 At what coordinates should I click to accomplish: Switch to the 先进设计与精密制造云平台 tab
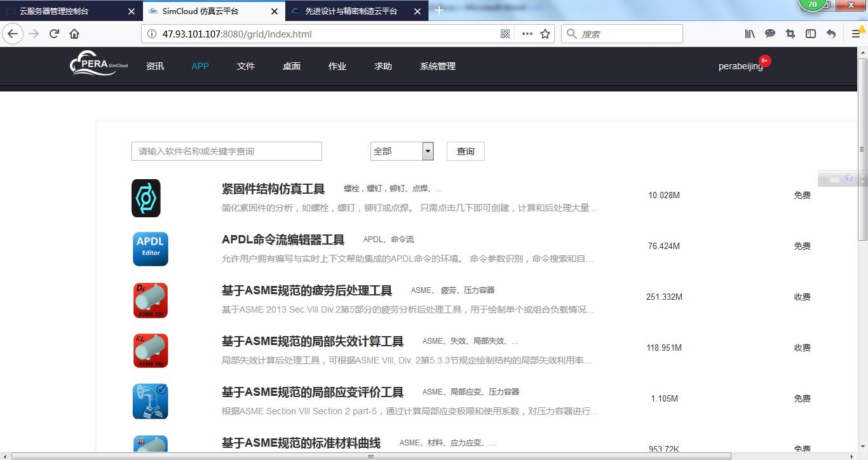[356, 11]
